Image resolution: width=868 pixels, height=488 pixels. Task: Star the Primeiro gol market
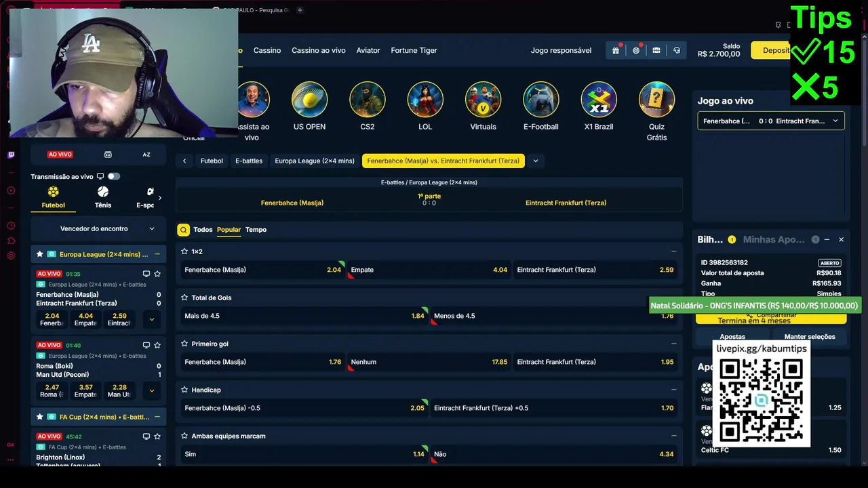184,344
